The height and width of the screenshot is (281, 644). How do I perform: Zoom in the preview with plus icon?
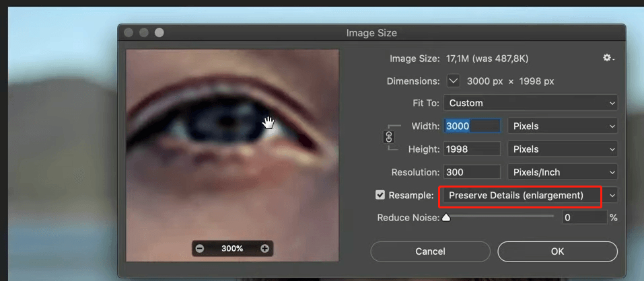point(264,249)
